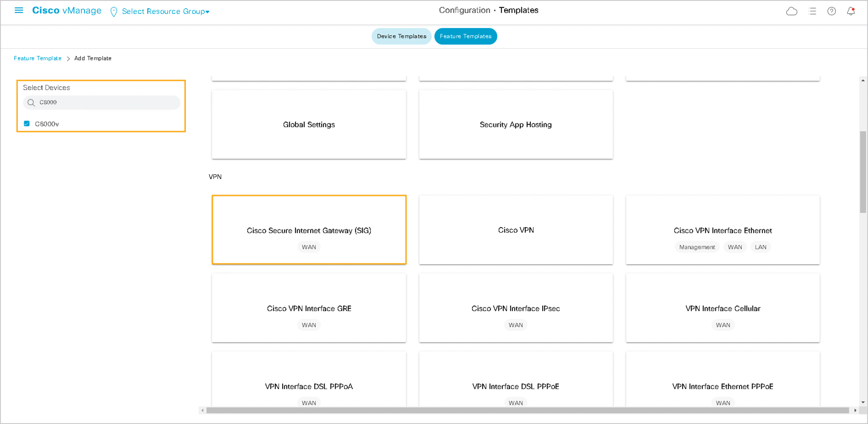Toggle the C8000v device checkbox
868x424 pixels.
27,123
